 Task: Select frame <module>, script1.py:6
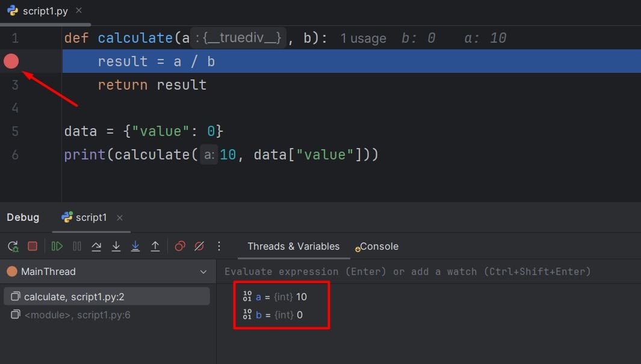pyautogui.click(x=107, y=315)
